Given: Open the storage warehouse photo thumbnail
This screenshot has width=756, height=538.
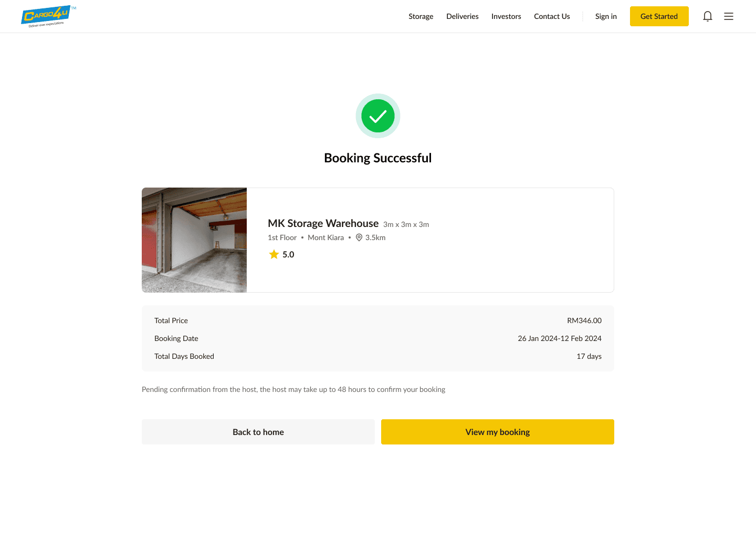Looking at the screenshot, I should [194, 240].
